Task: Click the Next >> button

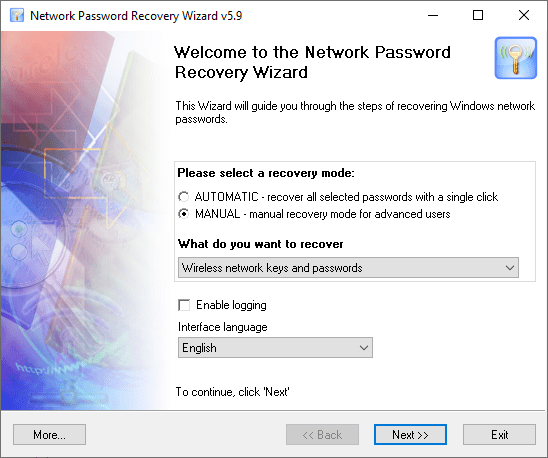Action: [410, 435]
